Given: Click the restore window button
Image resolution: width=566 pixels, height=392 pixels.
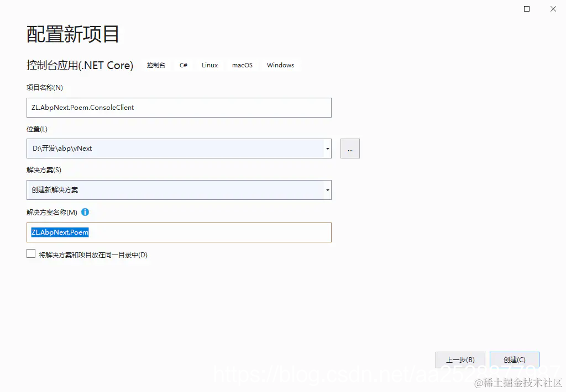Looking at the screenshot, I should [526, 9].
